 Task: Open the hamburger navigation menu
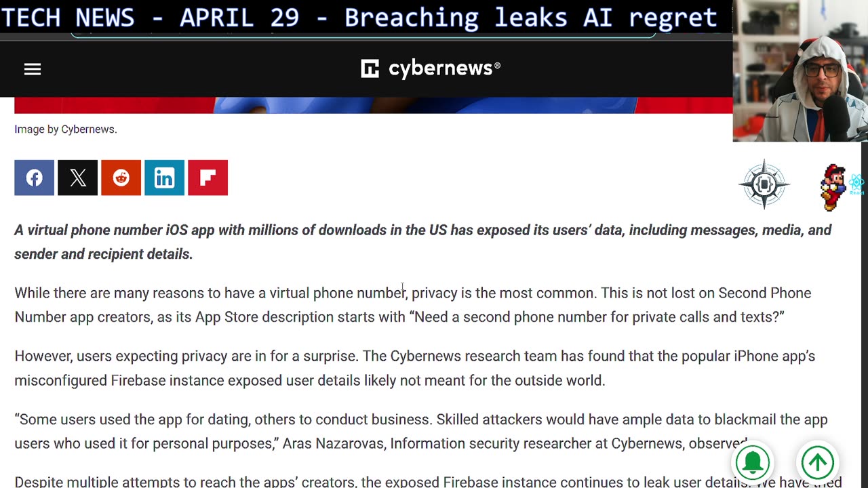pyautogui.click(x=33, y=69)
